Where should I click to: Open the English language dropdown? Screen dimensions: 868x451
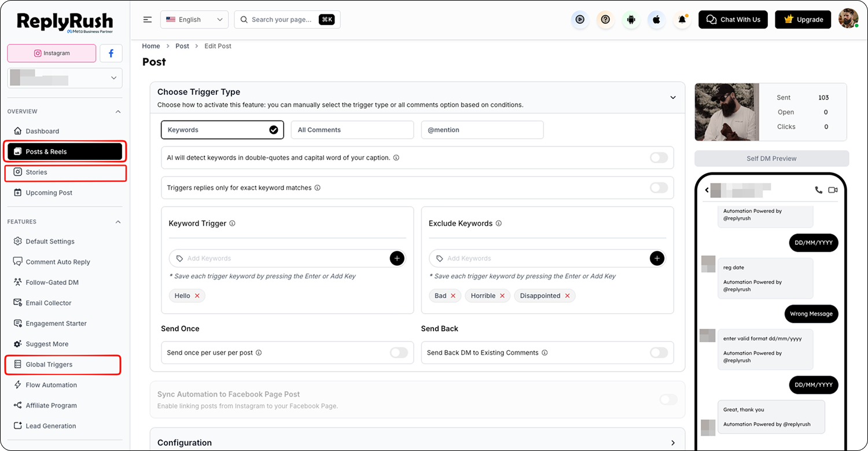pyautogui.click(x=194, y=20)
